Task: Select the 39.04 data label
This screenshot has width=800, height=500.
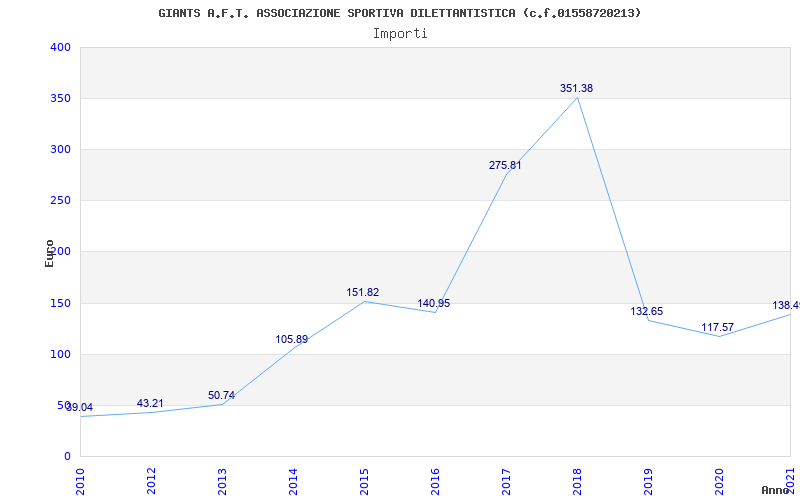Action: (80, 407)
